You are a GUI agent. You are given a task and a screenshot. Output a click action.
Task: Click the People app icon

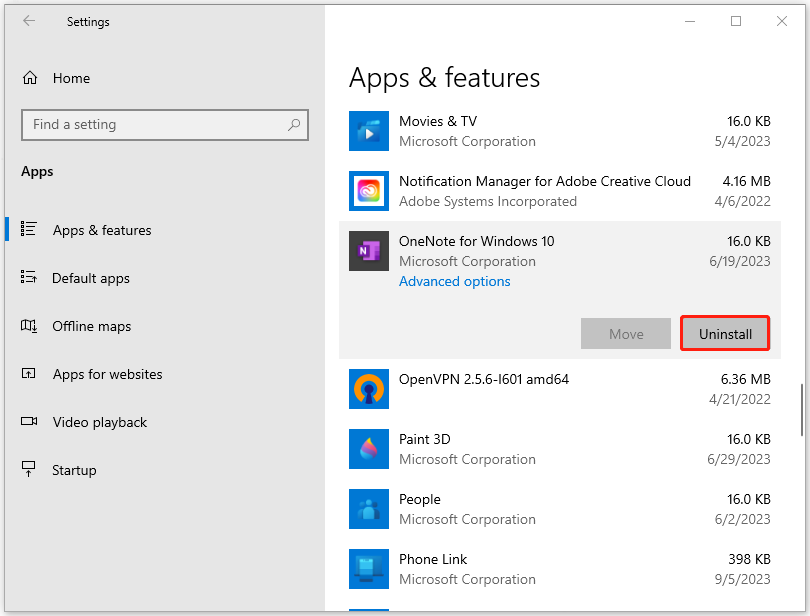[x=368, y=509]
